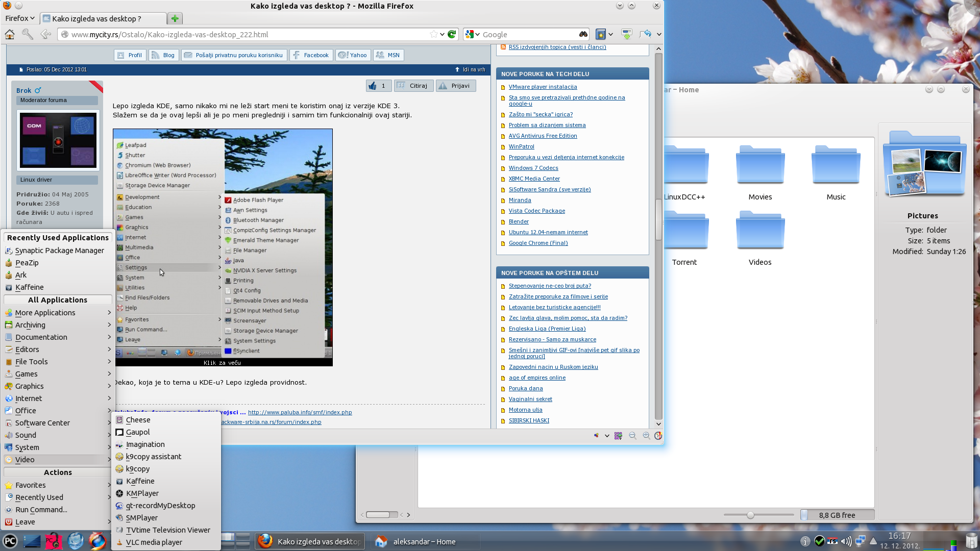Launch VLC media player from Video submenu
Screen dimensions: 980x551
click(x=154, y=542)
